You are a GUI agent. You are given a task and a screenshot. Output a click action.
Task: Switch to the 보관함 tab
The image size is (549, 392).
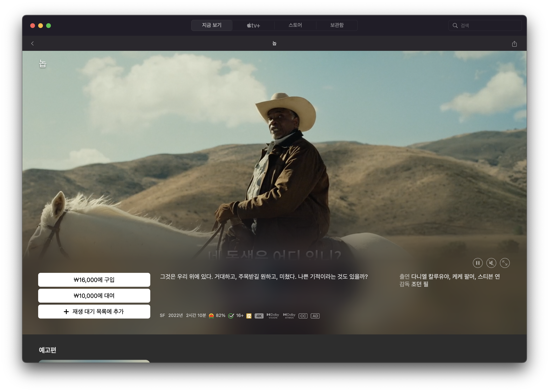click(337, 25)
